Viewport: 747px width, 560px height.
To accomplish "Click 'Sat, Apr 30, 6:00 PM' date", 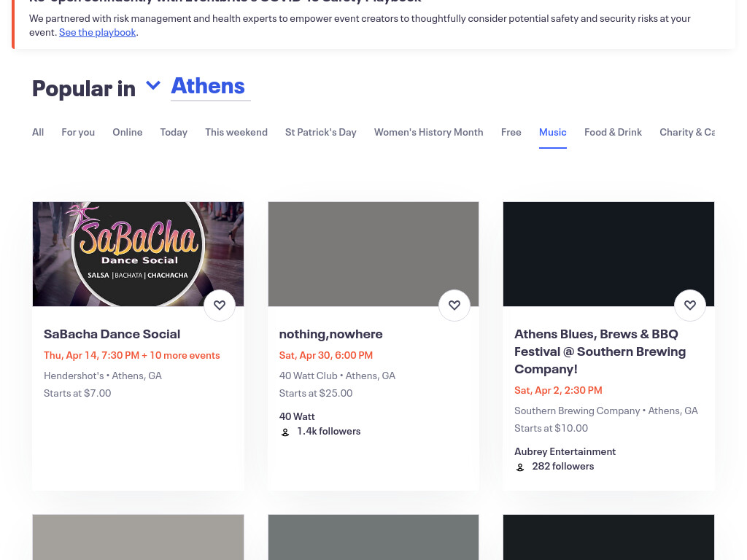I will [326, 355].
